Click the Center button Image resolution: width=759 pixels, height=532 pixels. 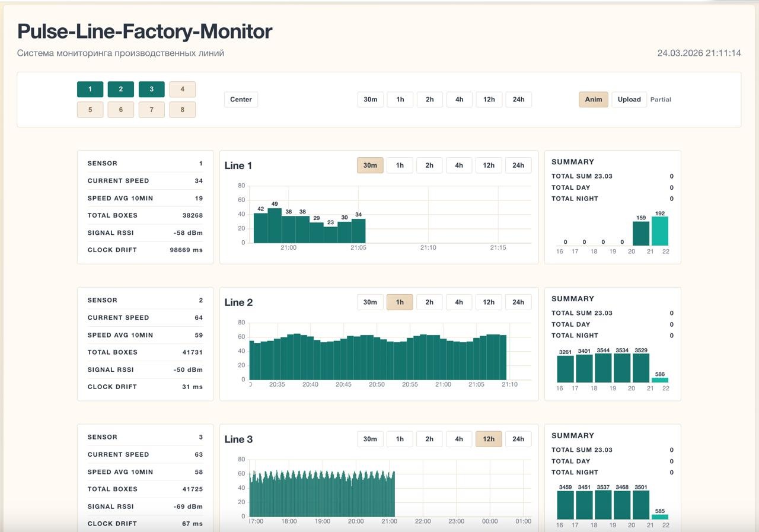click(241, 99)
